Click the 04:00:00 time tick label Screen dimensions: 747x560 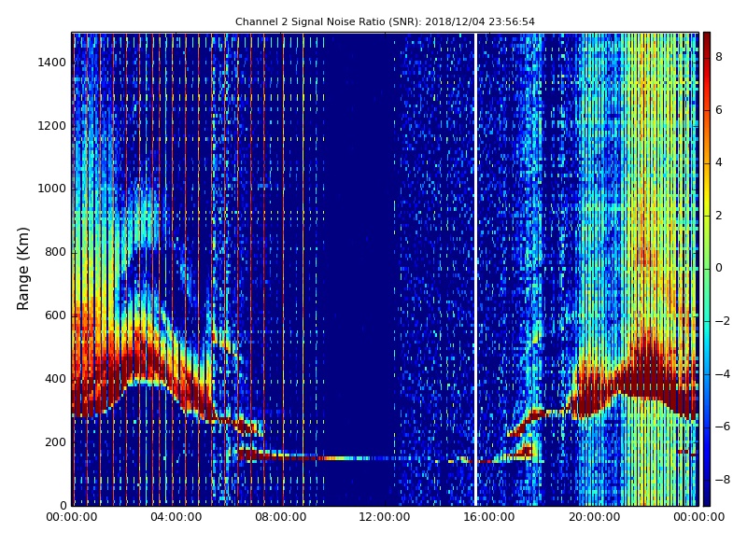click(176, 517)
